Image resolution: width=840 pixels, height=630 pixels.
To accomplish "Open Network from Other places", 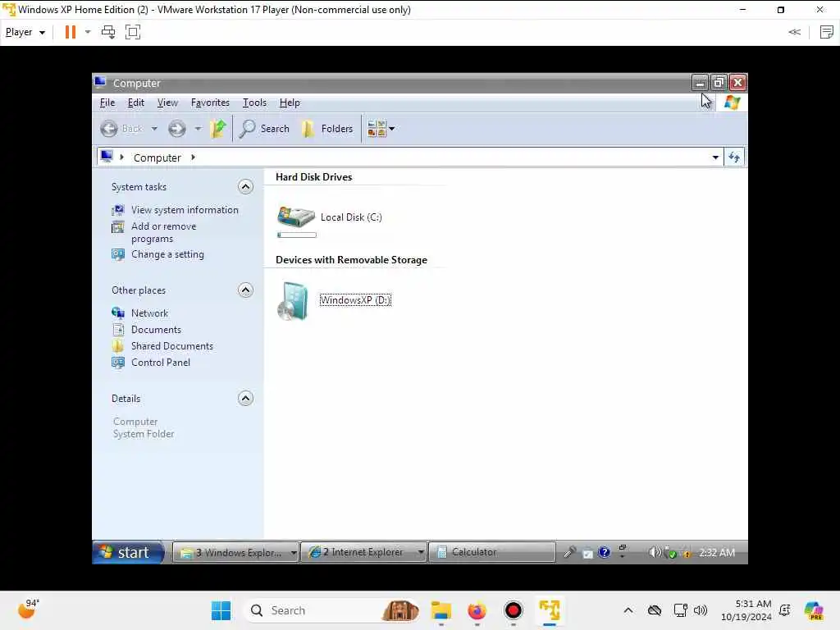I will pyautogui.click(x=149, y=313).
